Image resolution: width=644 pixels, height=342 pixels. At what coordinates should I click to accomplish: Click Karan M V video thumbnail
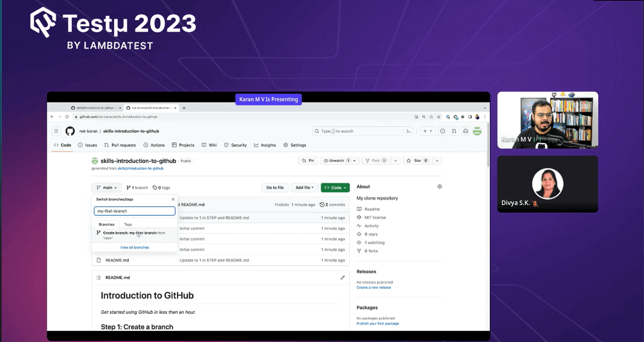tap(548, 120)
